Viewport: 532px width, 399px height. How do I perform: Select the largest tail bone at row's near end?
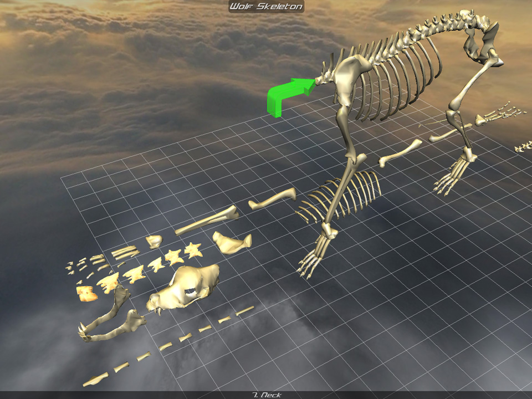pos(95,379)
